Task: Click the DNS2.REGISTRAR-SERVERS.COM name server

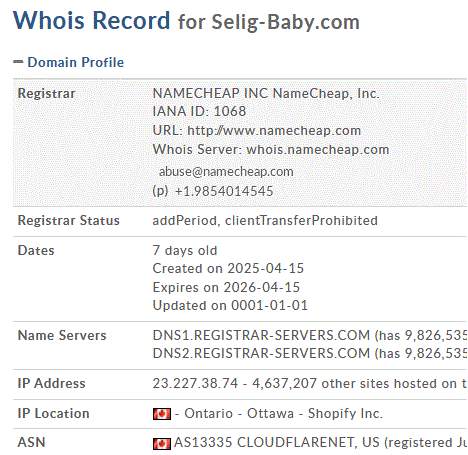Action: [x=261, y=353]
